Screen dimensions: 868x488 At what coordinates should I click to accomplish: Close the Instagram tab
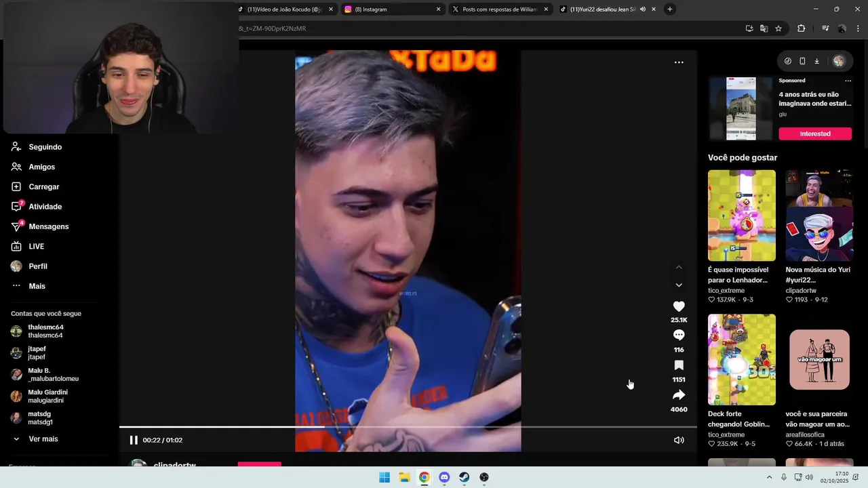coord(438,9)
